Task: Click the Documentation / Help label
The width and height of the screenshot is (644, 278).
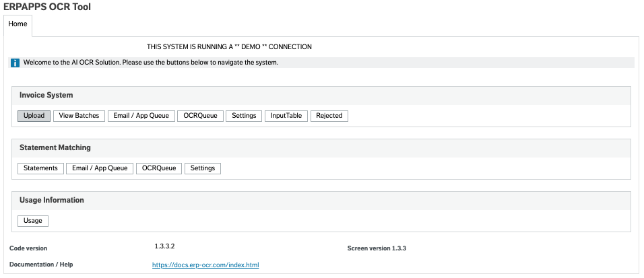Action: click(x=41, y=265)
